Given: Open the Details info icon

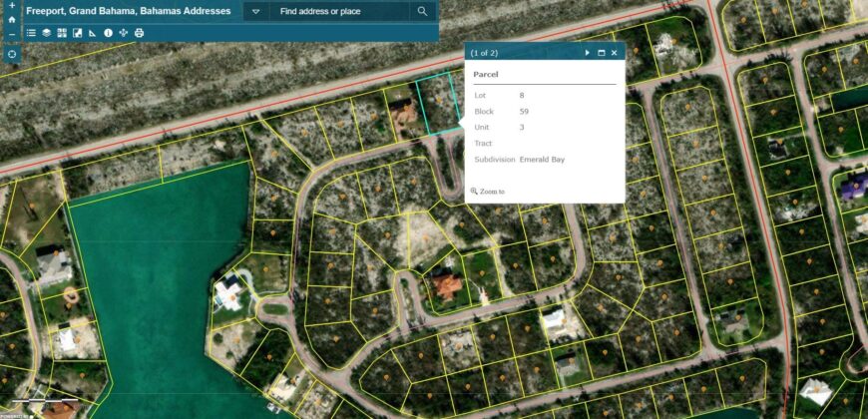Looking at the screenshot, I should pos(108,33).
